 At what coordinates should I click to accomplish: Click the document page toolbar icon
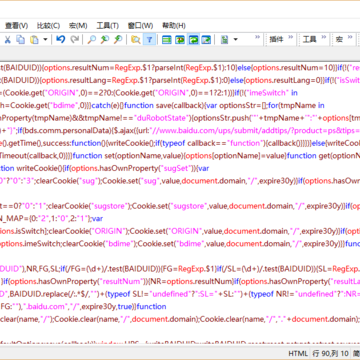point(225,40)
